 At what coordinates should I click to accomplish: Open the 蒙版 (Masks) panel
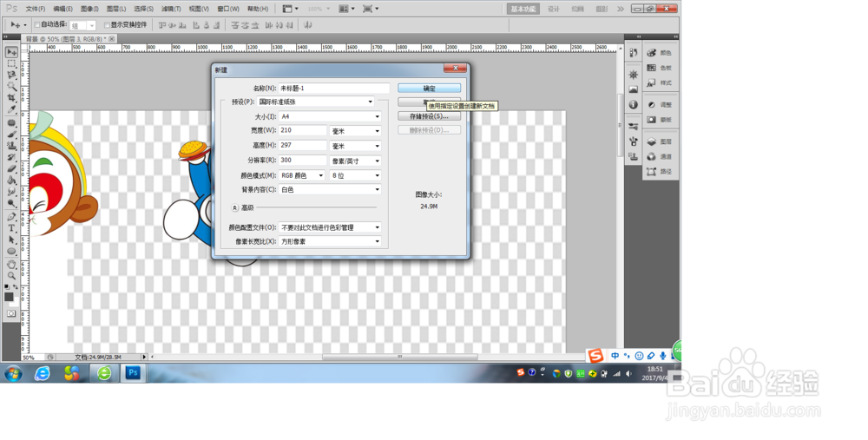[660, 120]
